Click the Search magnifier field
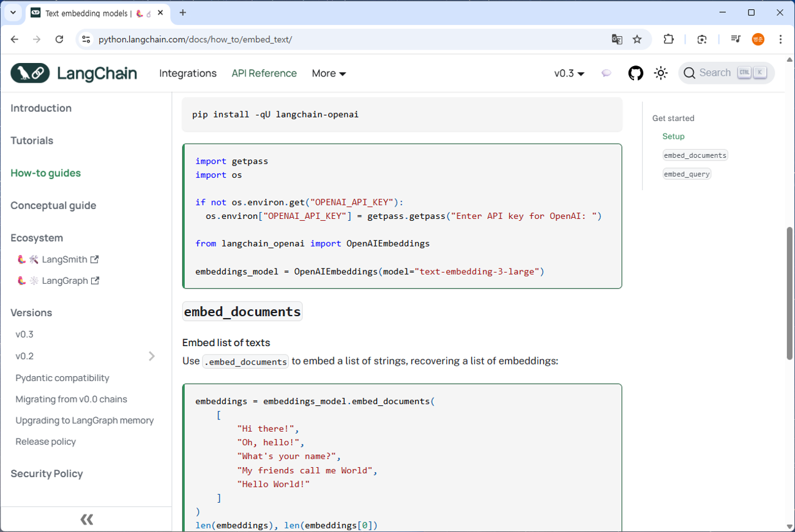The image size is (795, 532). click(x=726, y=73)
